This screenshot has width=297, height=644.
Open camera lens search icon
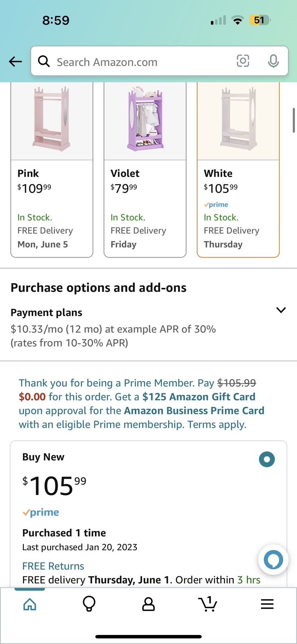pyautogui.click(x=243, y=61)
